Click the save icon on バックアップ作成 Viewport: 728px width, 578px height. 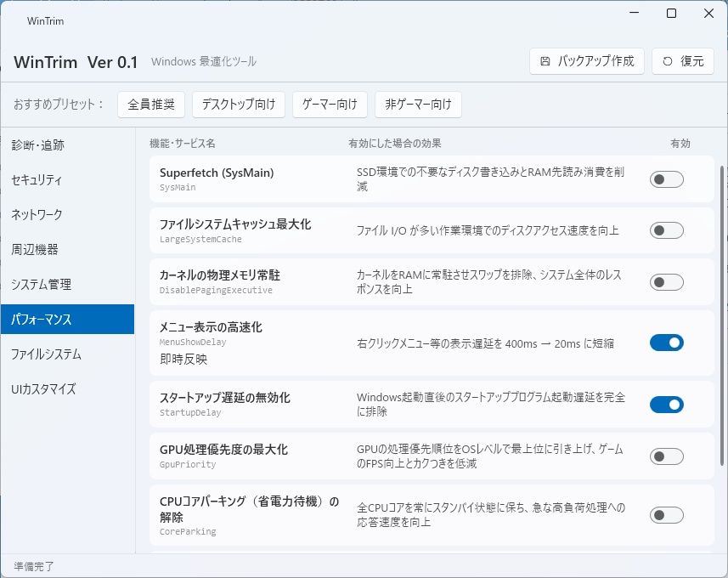pos(545,61)
